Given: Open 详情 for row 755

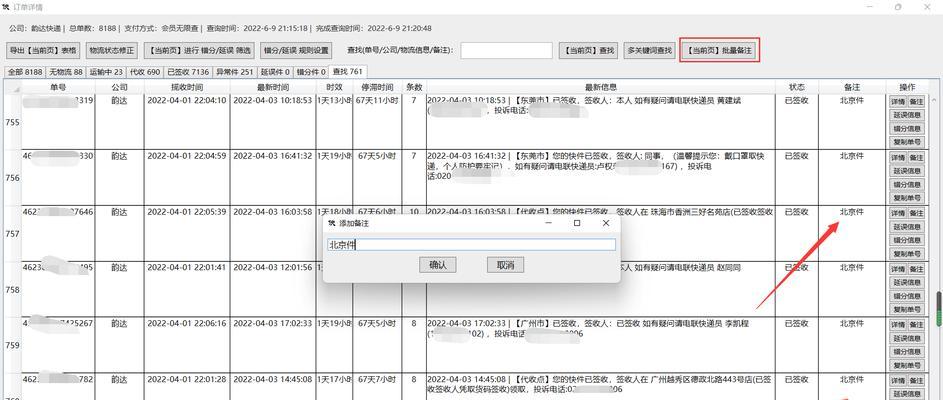Looking at the screenshot, I should [x=898, y=101].
